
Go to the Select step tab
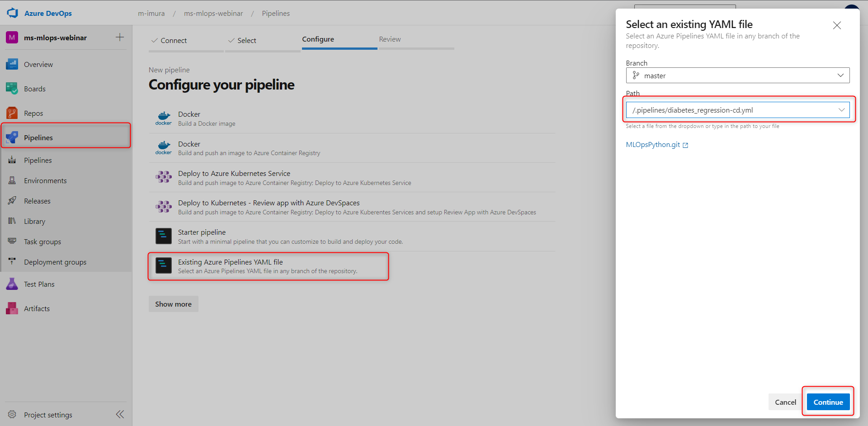pyautogui.click(x=263, y=41)
